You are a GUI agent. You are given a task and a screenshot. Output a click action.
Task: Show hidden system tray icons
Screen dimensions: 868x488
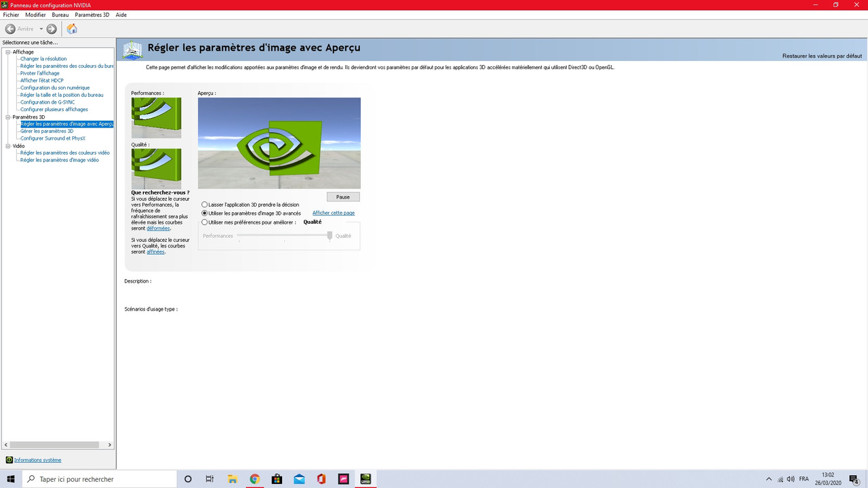click(x=768, y=479)
